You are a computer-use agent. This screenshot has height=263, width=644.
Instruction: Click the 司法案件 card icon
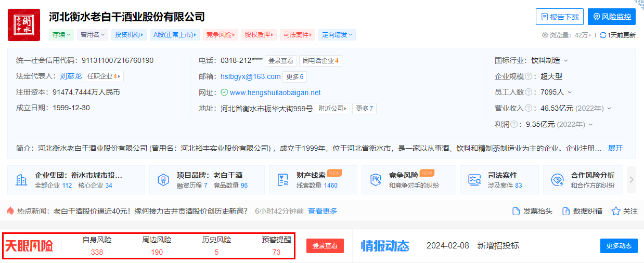coord(474,180)
